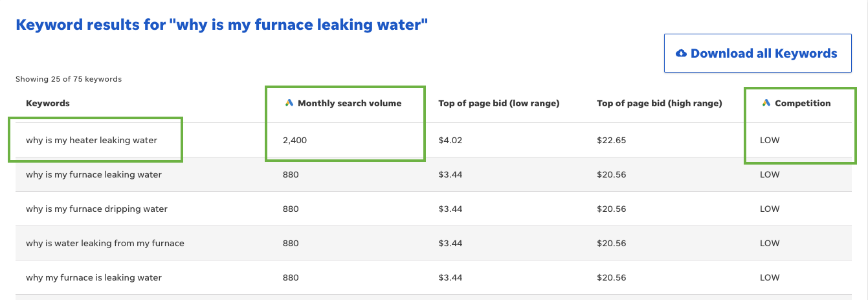Click 880 volume for furnace dripping water
The height and width of the screenshot is (300, 868).
pos(291,209)
